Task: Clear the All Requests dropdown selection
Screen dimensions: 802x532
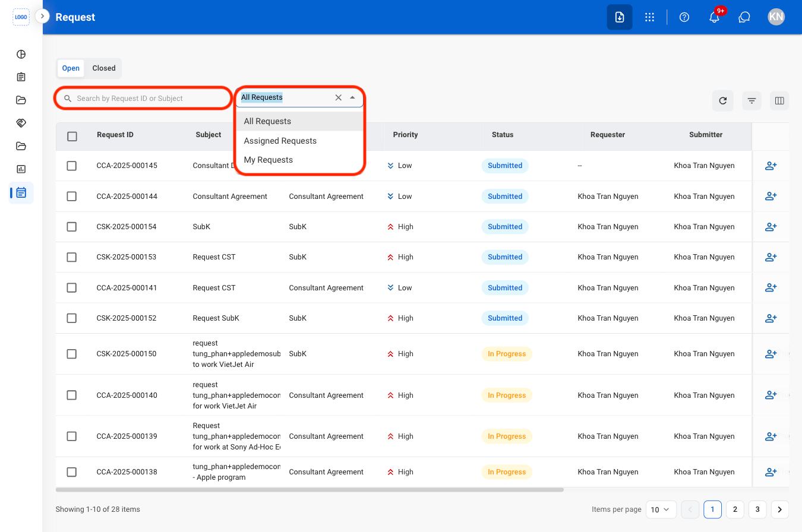Action: (339, 98)
